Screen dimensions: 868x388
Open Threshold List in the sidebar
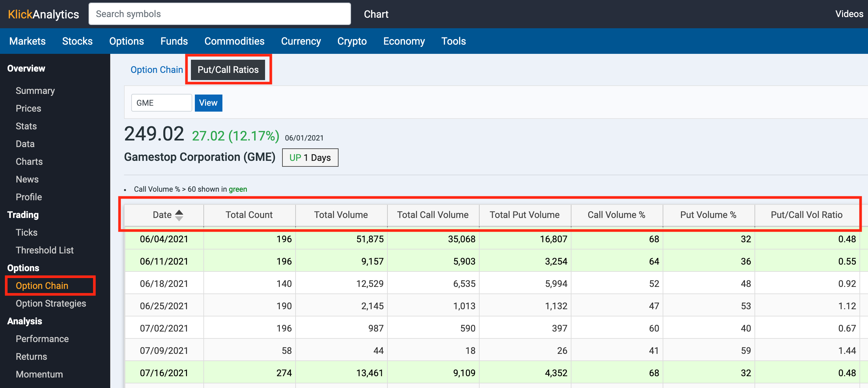(x=45, y=250)
